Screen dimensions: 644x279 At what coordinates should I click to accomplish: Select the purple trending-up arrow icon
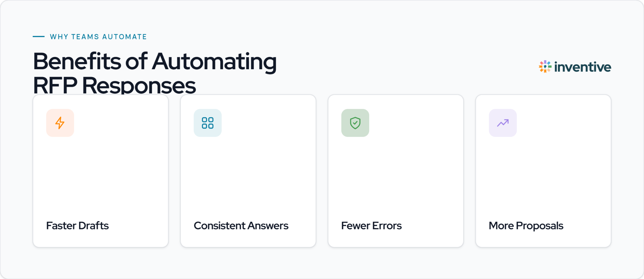(x=503, y=123)
